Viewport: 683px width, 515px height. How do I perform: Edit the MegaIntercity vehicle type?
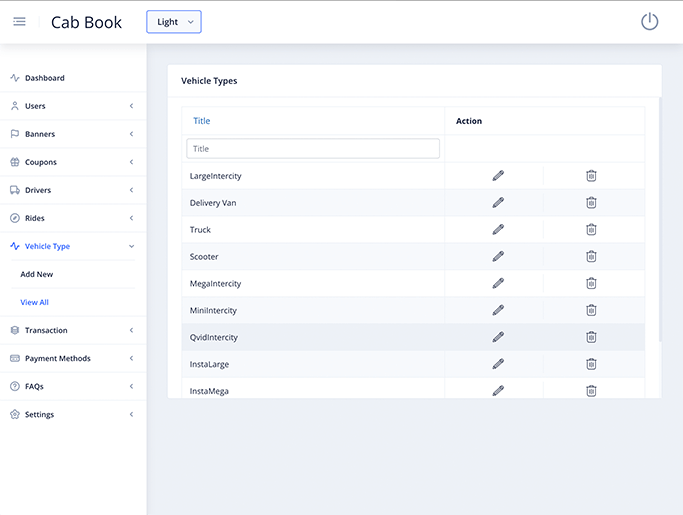pyautogui.click(x=498, y=284)
